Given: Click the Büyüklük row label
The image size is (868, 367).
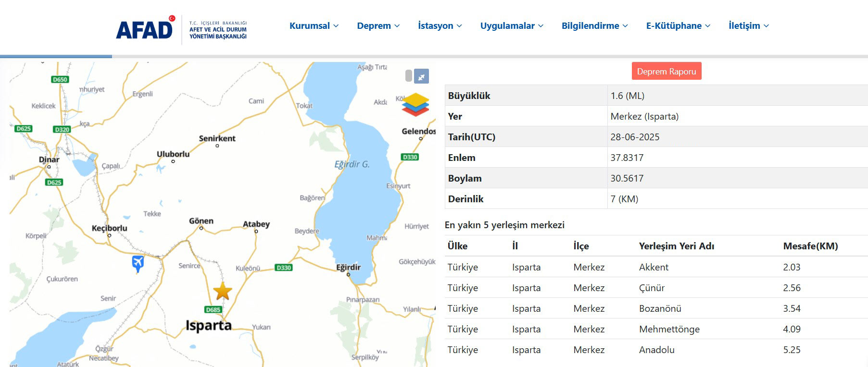Looking at the screenshot, I should tap(469, 96).
